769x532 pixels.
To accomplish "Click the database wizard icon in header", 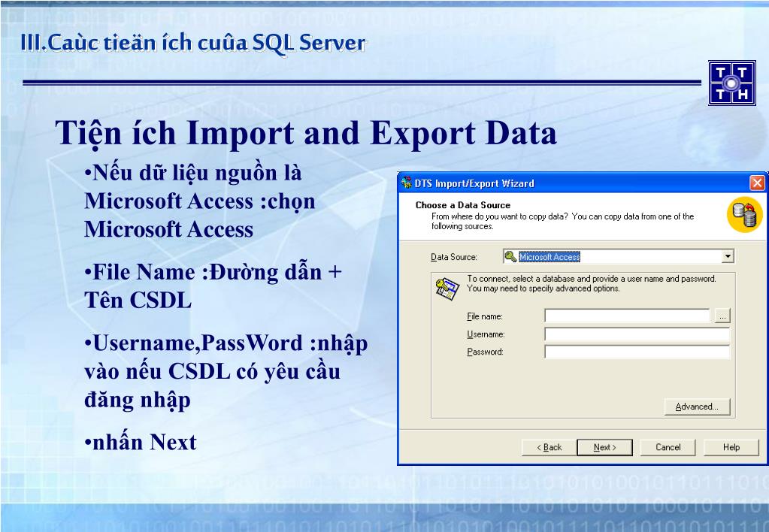I will [x=744, y=215].
